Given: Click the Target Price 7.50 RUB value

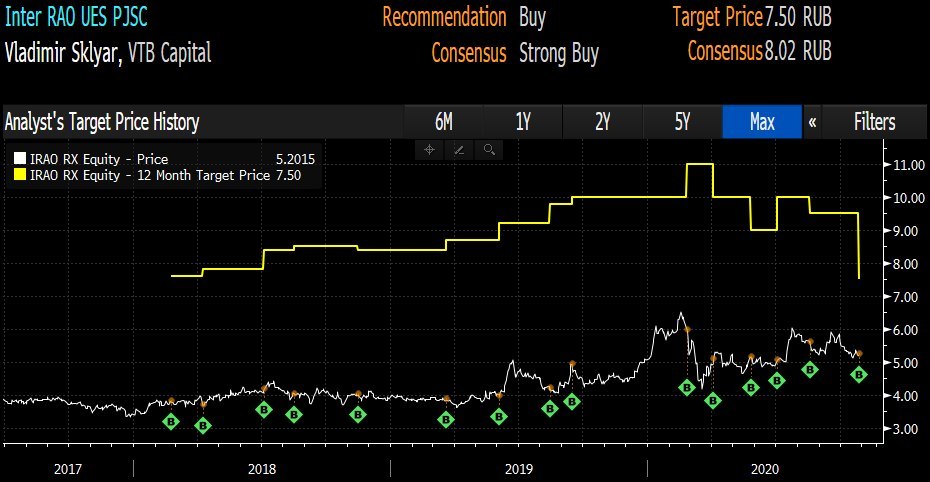Looking at the screenshot, I should pos(798,17).
